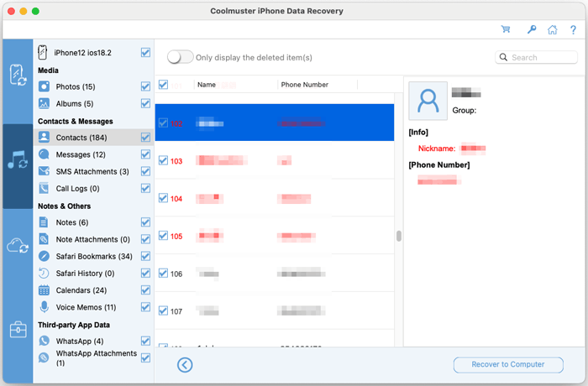Viewport: 588px width, 386px height.
Task: Uncheck the WhatsApp Attachments (1) checkbox
Action: [145, 358]
